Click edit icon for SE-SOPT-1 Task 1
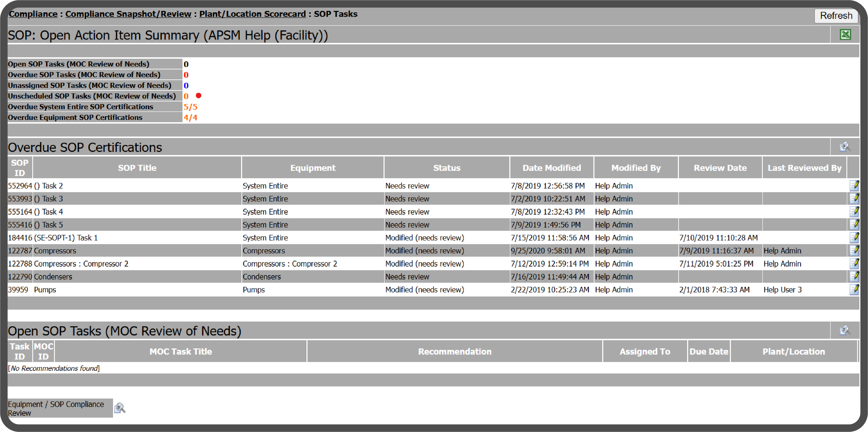Screen dimensions: 868x432 pos(854,238)
